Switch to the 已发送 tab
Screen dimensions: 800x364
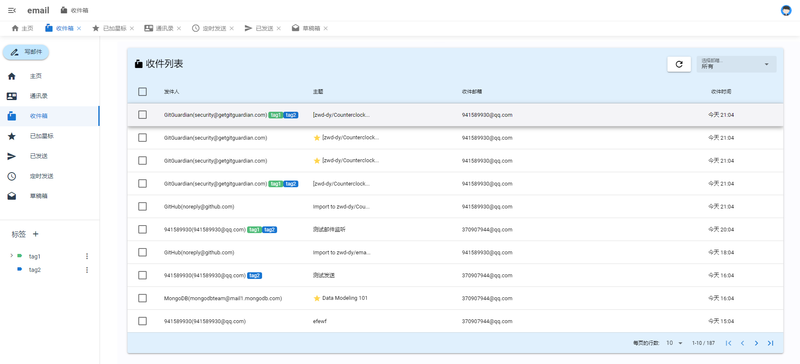(259, 29)
